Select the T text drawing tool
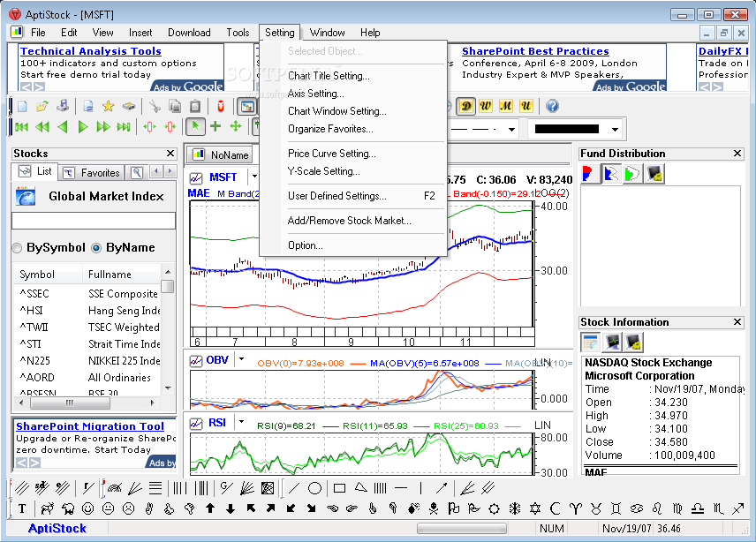756x542 pixels. click(22, 508)
